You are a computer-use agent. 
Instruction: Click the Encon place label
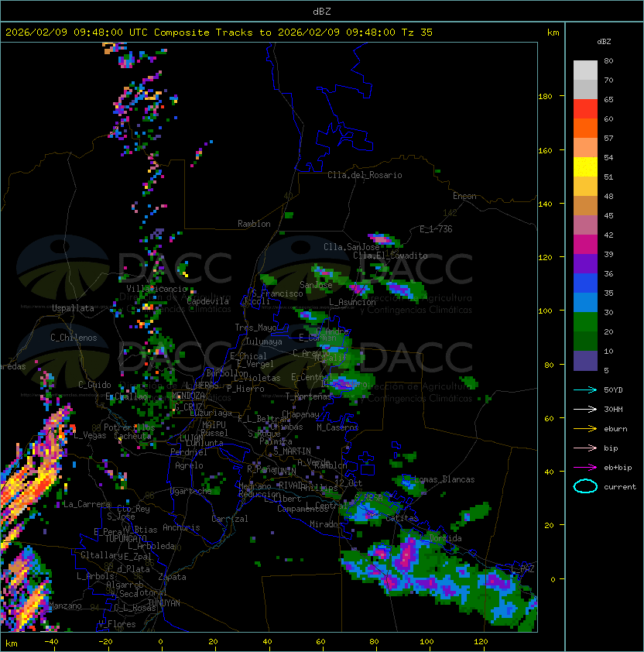point(464,196)
